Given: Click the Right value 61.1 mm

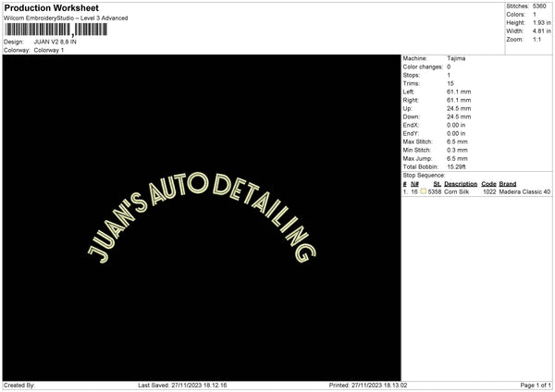Looking at the screenshot, I should coord(459,100).
